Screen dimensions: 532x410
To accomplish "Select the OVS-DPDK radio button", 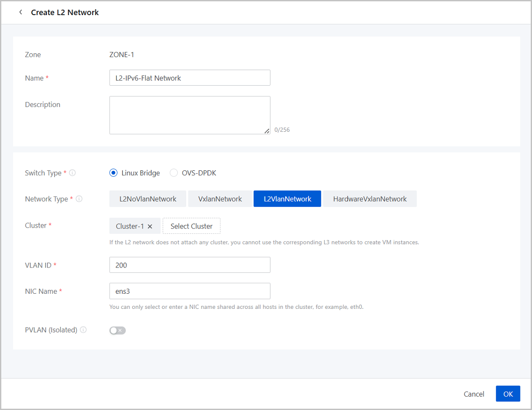I will (174, 173).
